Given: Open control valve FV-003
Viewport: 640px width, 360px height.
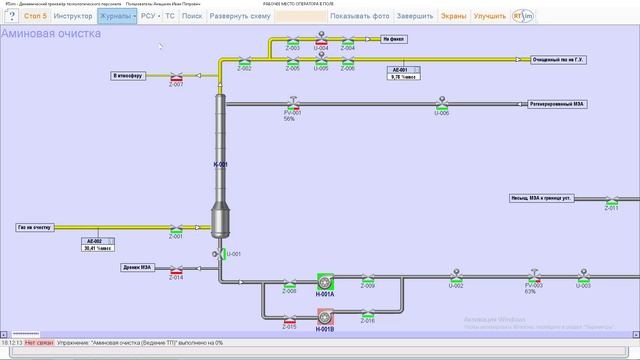Looking at the screenshot, I should [534, 276].
